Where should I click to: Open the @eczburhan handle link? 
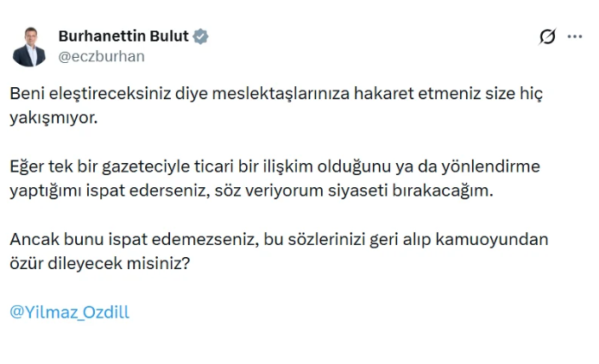pyautogui.click(x=101, y=56)
